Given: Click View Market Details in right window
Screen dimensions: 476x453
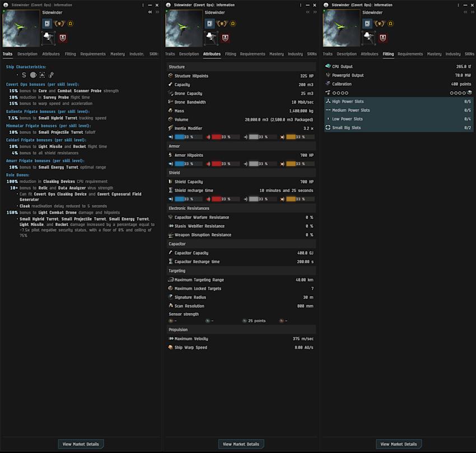Looking at the screenshot, I should 399,444.
